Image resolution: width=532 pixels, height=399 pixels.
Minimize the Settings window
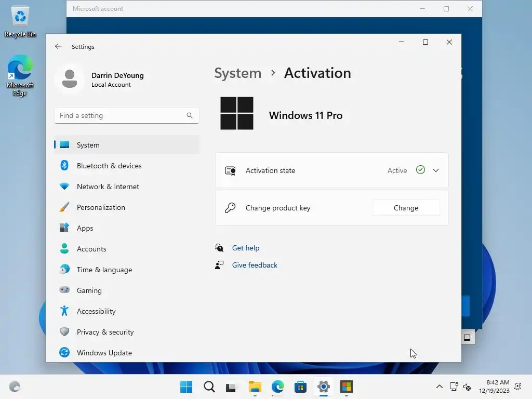pyautogui.click(x=402, y=42)
